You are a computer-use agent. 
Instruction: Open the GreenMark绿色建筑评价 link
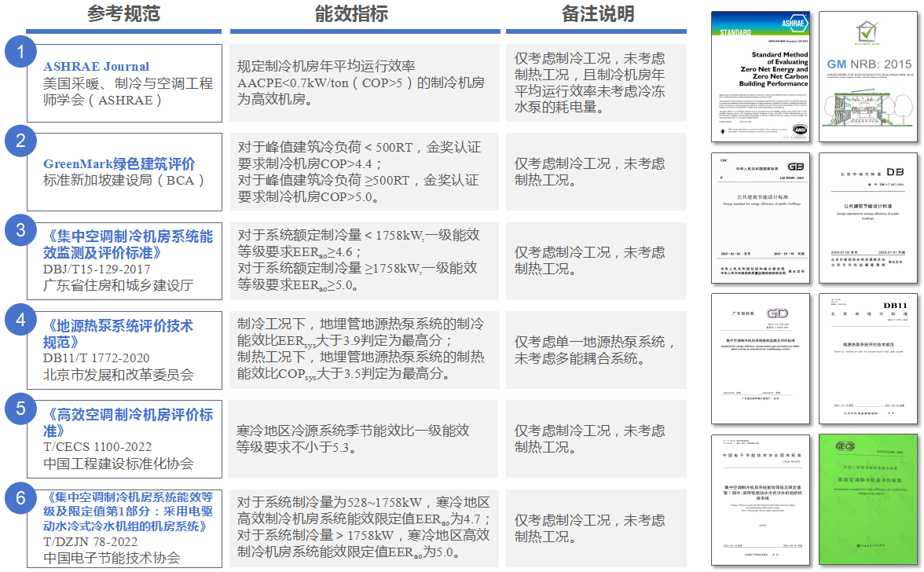pos(119,164)
